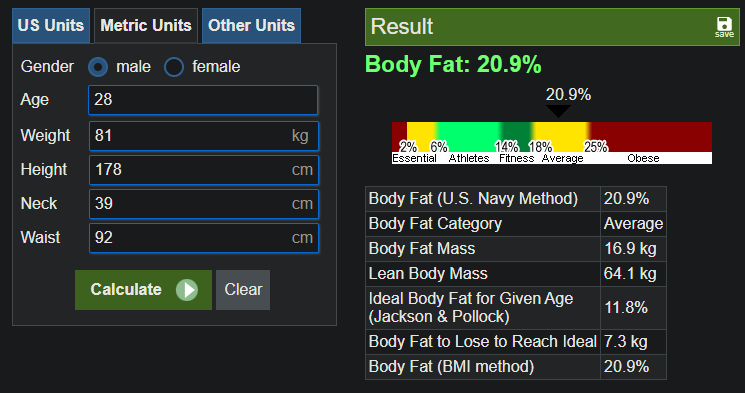745x393 pixels.
Task: Click the Athletes green zone on gauge
Action: click(x=468, y=137)
